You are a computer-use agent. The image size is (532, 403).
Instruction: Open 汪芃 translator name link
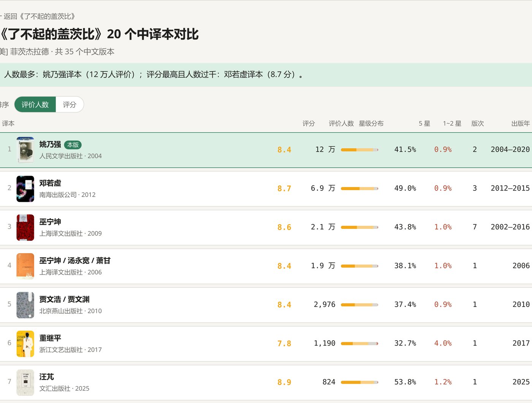(46, 377)
